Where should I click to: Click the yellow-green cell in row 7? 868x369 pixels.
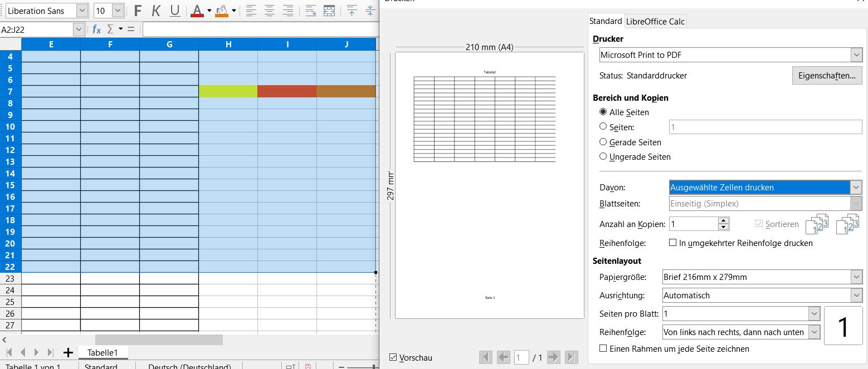(x=228, y=91)
